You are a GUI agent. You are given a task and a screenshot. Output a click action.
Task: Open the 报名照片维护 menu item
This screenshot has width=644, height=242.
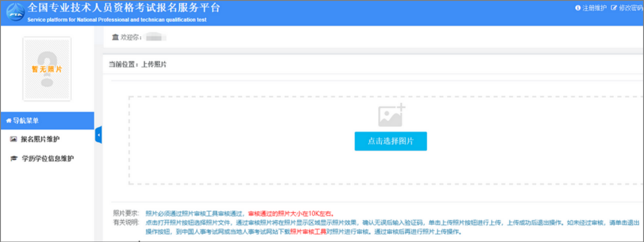(40, 139)
